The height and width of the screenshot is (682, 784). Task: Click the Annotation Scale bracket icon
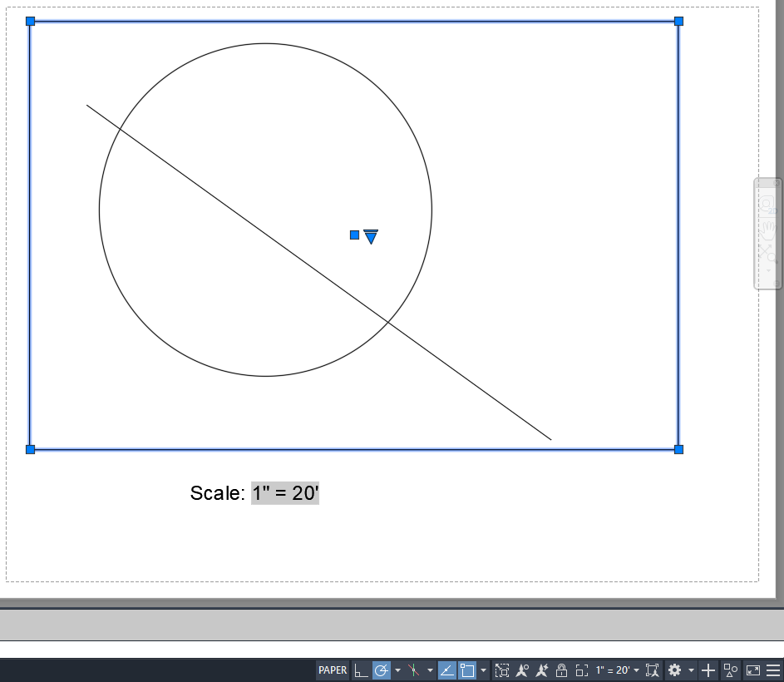584,670
